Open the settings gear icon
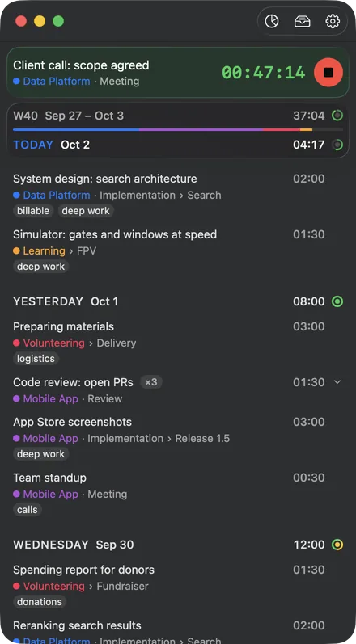The image size is (356, 644). pyautogui.click(x=333, y=21)
